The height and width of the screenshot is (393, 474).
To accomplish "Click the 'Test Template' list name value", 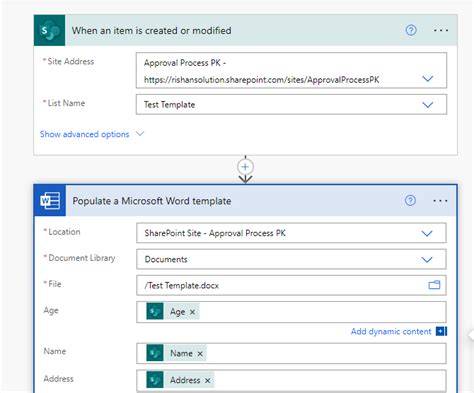I will [169, 105].
